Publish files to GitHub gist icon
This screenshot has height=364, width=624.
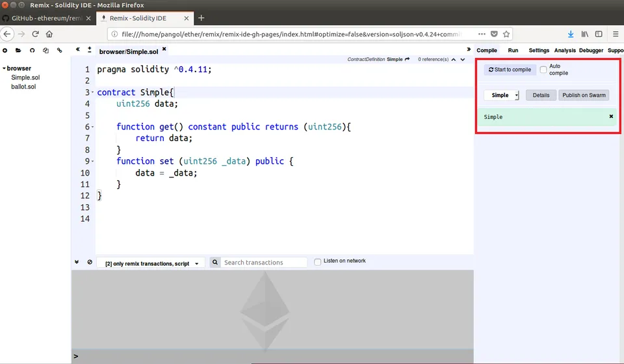click(x=32, y=51)
